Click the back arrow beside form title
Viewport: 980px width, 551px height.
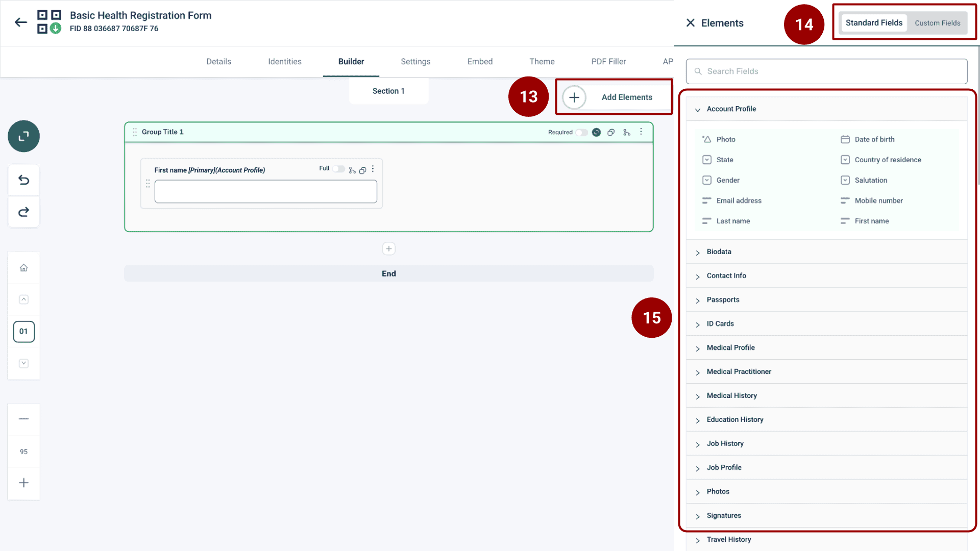pos(21,22)
